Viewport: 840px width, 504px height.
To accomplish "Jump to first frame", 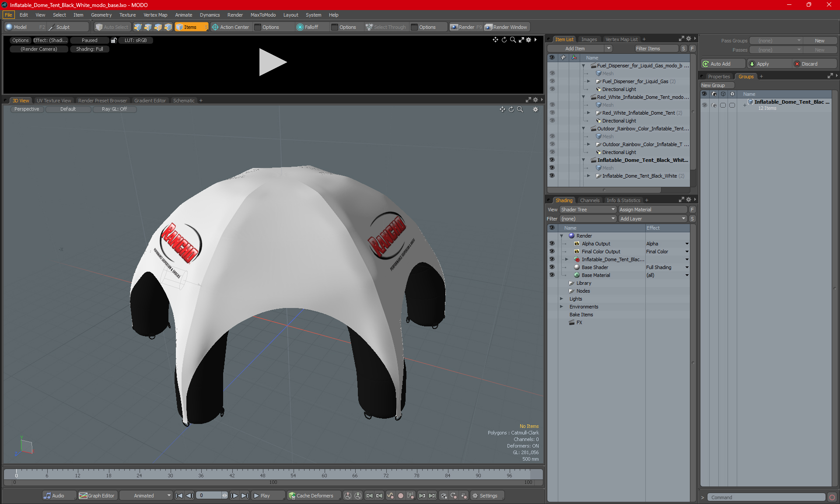I will point(179,496).
